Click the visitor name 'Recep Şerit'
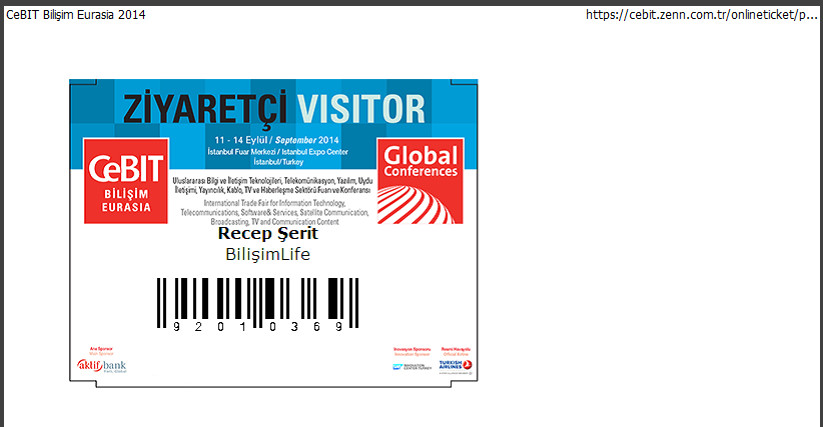Viewport: 823px width, 427px height. (268, 233)
